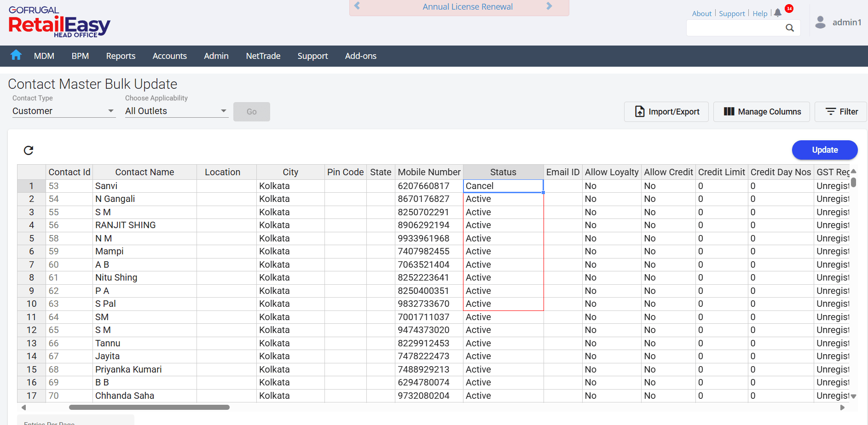
Task: Open Import/Export options
Action: coord(666,112)
